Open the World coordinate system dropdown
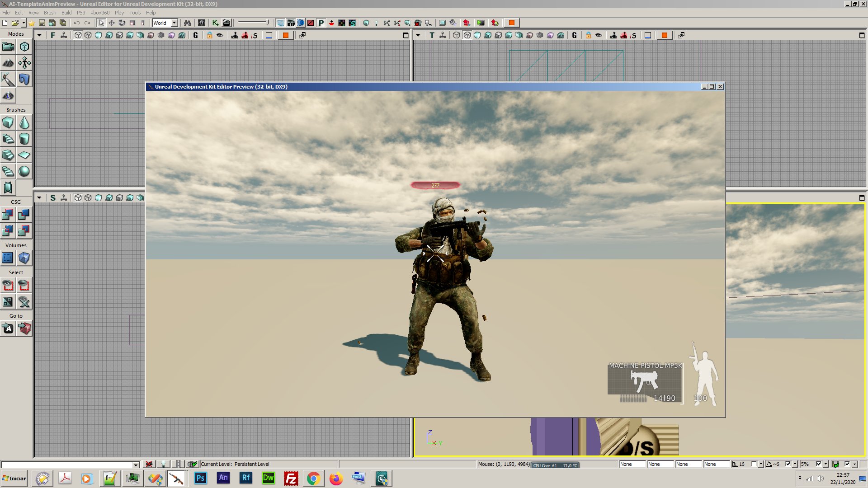Viewport: 868px width, 488px height. click(x=174, y=23)
